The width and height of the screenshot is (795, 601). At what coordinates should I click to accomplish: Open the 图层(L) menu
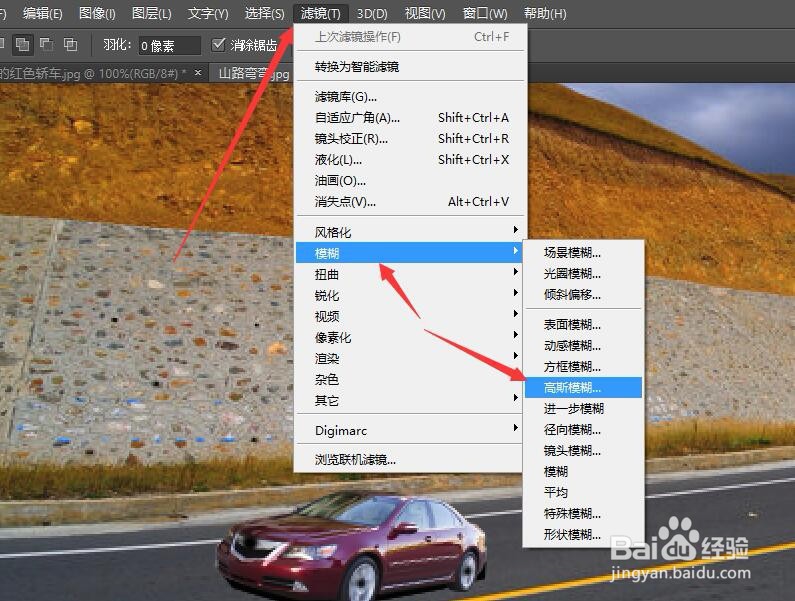tap(151, 13)
